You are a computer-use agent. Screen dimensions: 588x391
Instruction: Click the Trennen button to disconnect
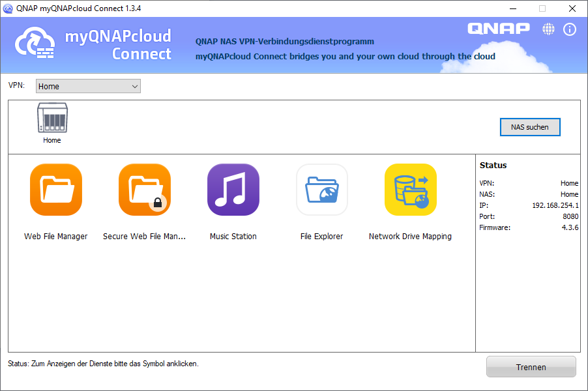531,367
